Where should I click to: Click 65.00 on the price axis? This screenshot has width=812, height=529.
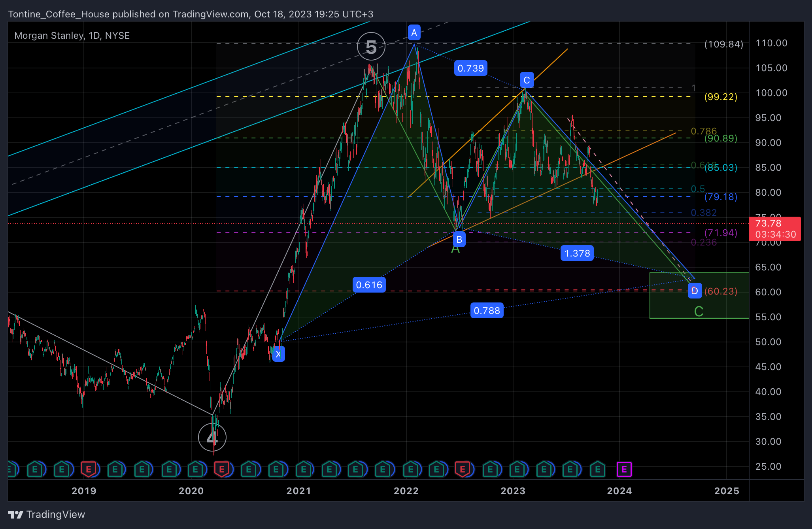(x=768, y=267)
